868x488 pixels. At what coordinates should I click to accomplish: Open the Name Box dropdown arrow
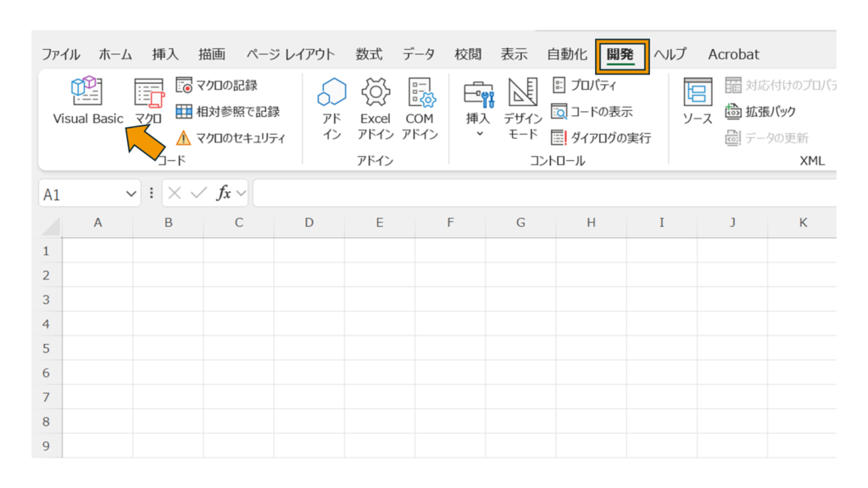pyautogui.click(x=131, y=194)
